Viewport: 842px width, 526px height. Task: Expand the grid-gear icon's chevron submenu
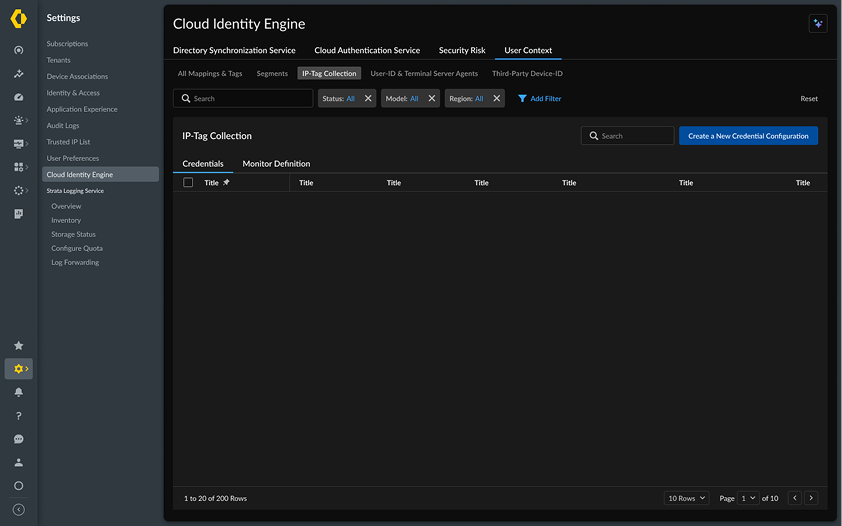click(27, 167)
